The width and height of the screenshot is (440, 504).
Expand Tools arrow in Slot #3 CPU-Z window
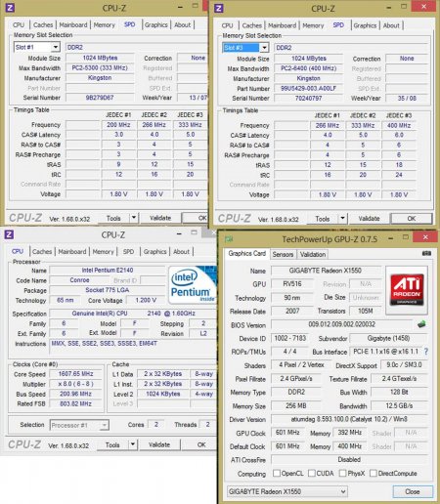[342, 218]
